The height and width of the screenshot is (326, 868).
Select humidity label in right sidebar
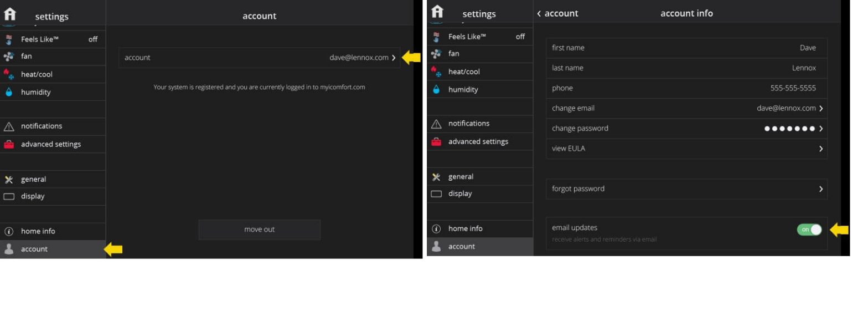pyautogui.click(x=463, y=89)
